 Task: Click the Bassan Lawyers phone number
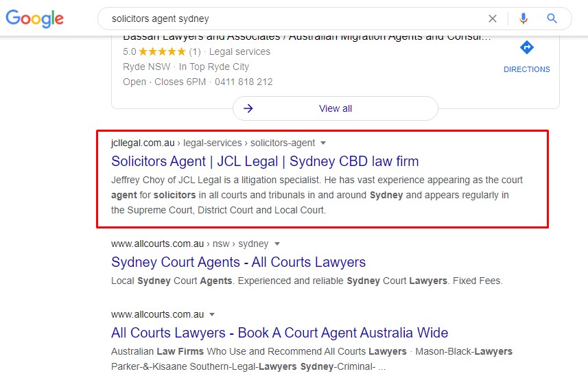coord(244,82)
